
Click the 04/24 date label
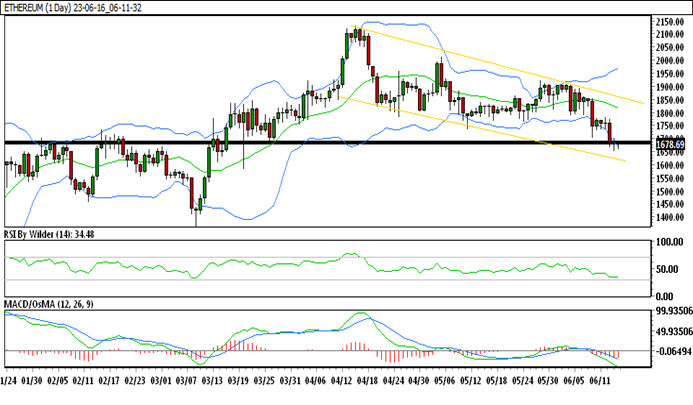pyautogui.click(x=393, y=381)
